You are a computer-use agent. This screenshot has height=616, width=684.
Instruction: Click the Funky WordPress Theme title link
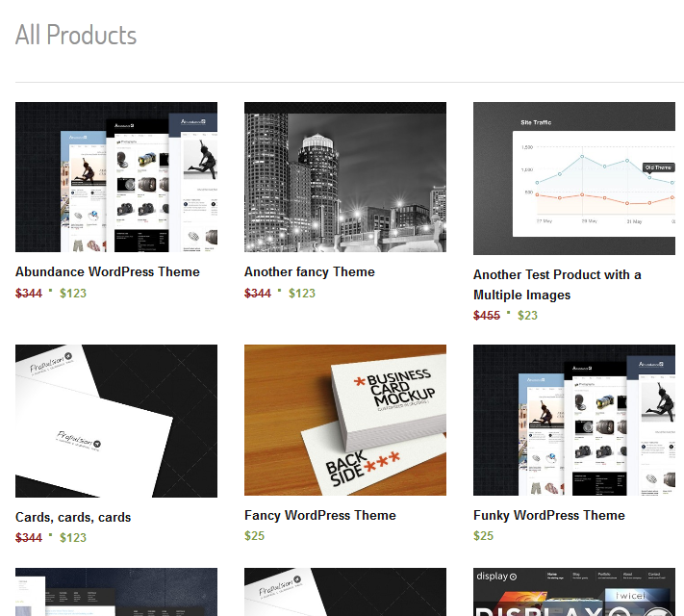548,516
